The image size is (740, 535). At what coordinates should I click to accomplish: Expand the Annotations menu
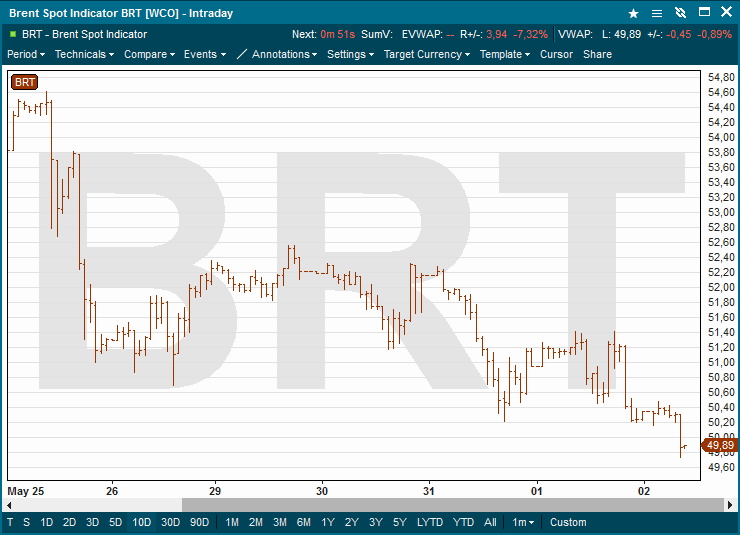285,54
